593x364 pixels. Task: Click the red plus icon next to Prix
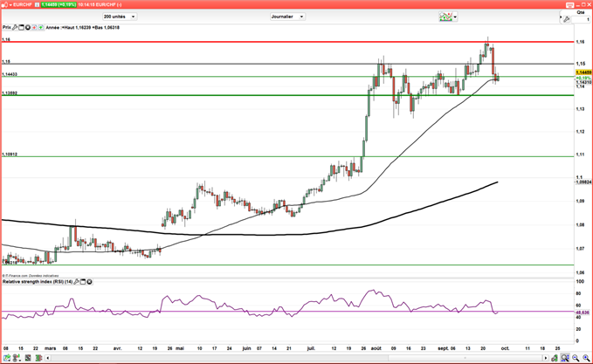(34, 27)
